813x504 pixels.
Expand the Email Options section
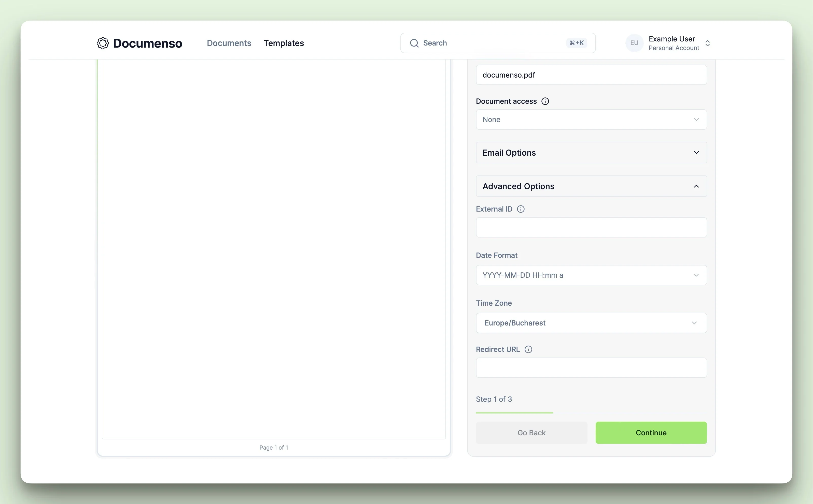(591, 152)
